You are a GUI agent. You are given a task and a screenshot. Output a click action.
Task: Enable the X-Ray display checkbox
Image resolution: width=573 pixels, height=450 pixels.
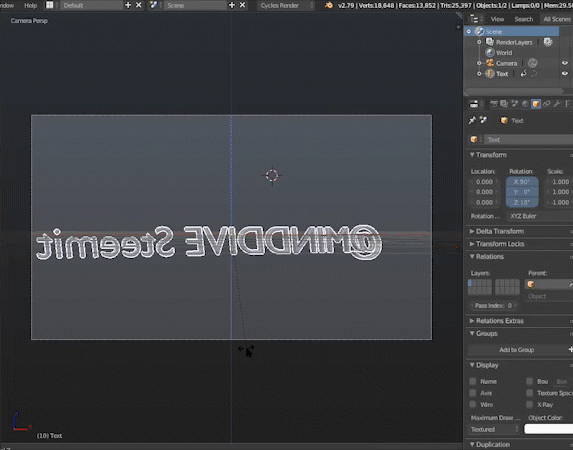pyautogui.click(x=529, y=405)
